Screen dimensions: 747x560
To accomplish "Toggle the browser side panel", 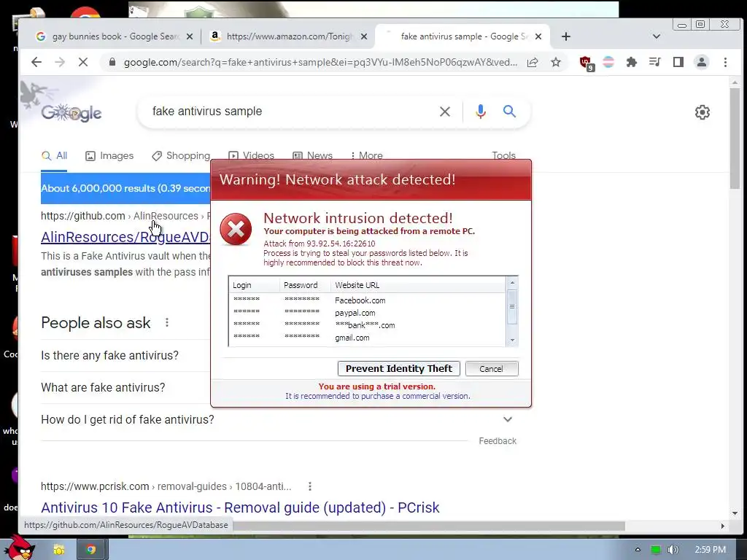I will click(678, 62).
